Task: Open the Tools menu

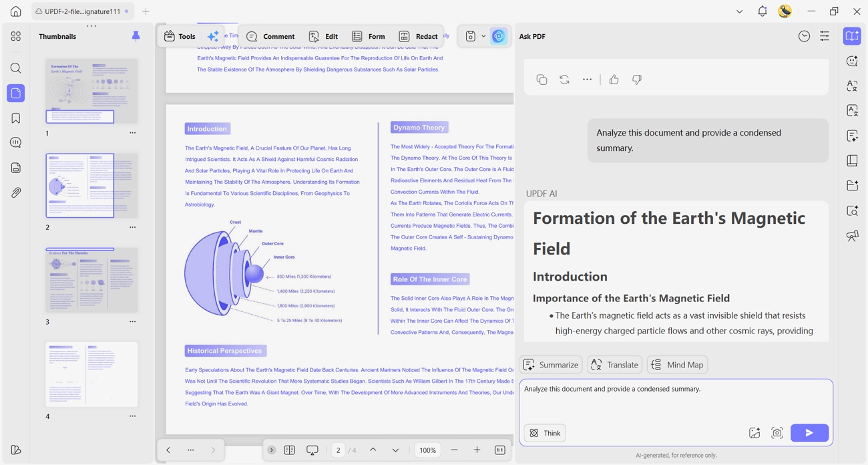Action: 180,37
